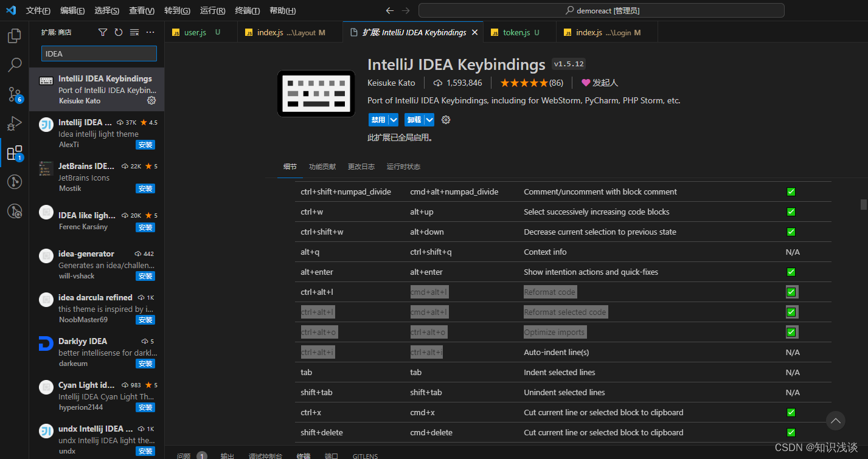Screen dimensions: 868x459
Task: Go forward with the navigation arrow
Action: pyautogui.click(x=406, y=10)
